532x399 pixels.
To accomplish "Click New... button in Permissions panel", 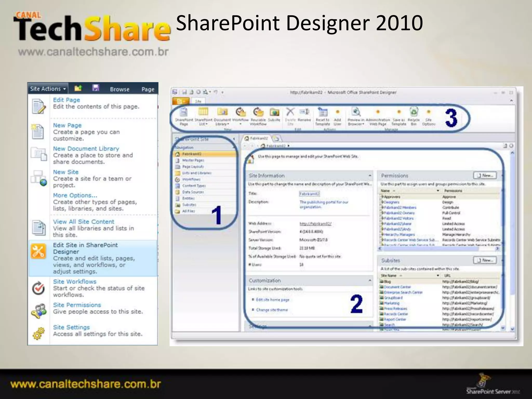I will tap(485, 176).
